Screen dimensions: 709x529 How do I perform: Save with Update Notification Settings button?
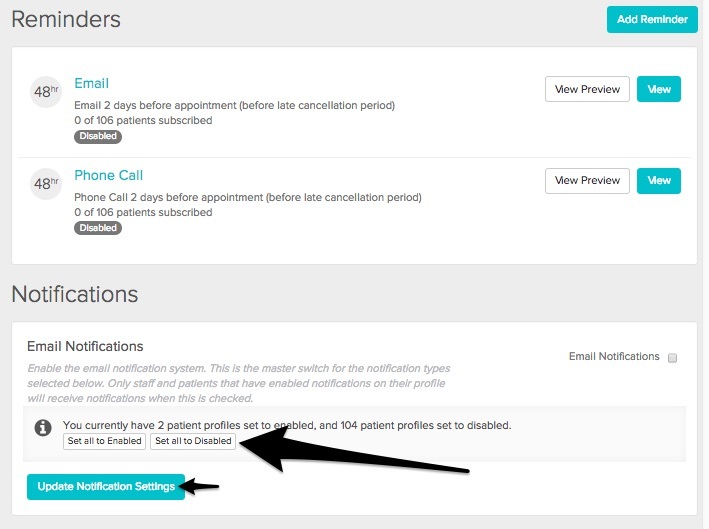106,487
